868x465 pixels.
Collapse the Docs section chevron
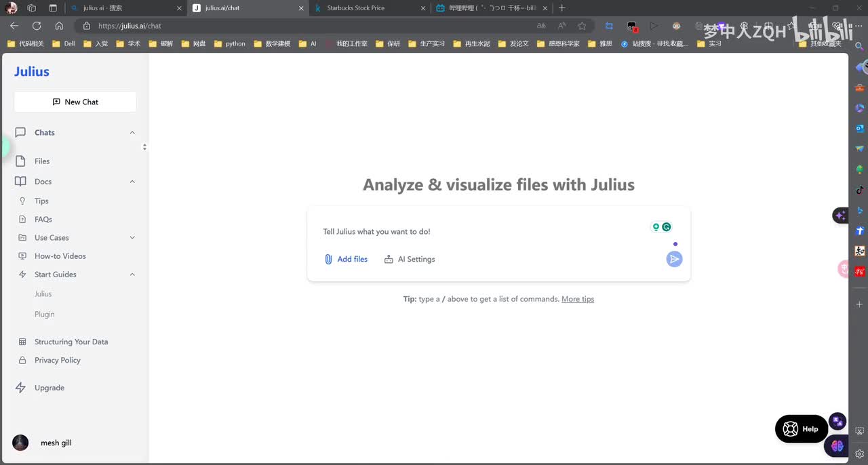coord(132,182)
